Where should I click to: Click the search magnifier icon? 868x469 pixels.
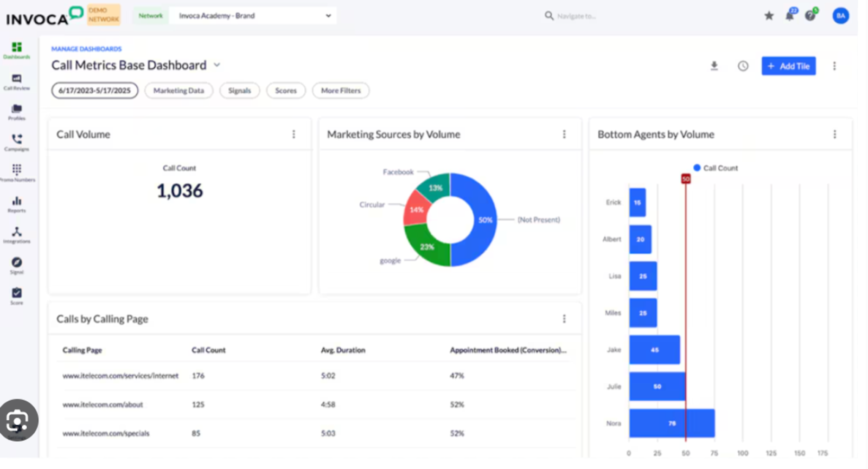coord(549,16)
